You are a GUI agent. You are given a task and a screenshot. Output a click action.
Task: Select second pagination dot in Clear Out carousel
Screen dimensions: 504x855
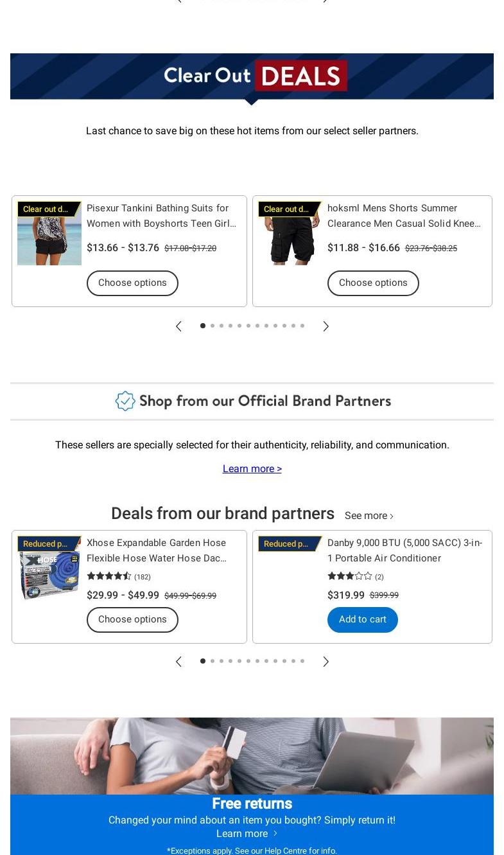[x=213, y=326]
